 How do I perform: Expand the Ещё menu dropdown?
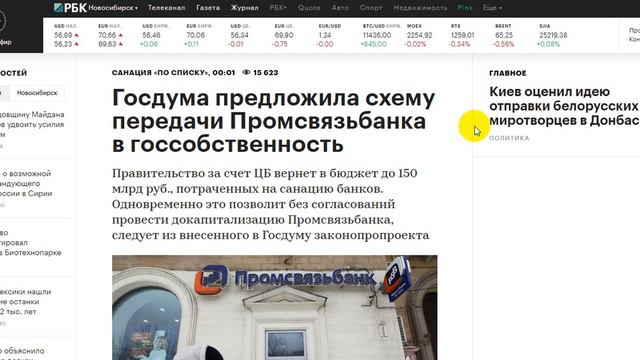click(492, 8)
